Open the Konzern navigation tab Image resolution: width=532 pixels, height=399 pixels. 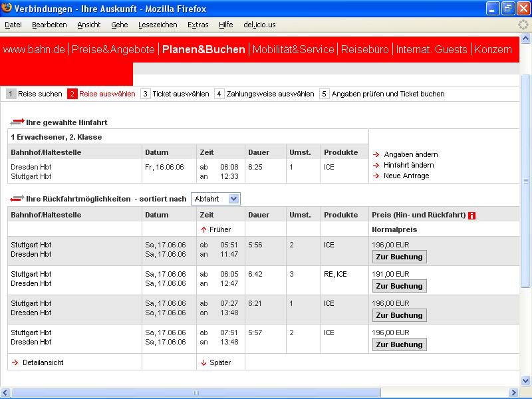[x=493, y=49]
